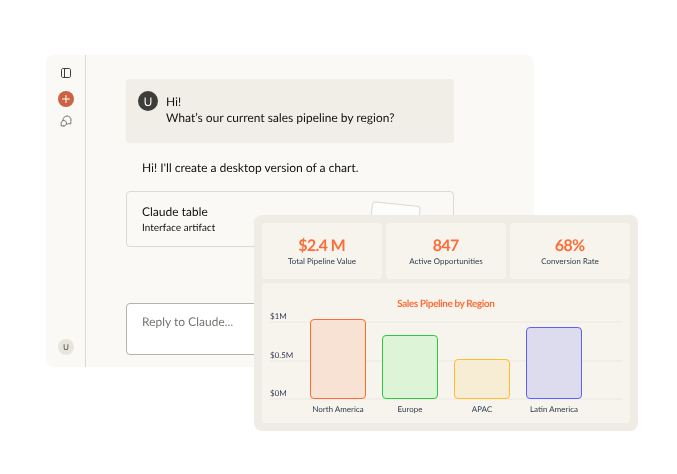The image size is (677, 474).
Task: Click the U avatar in user message
Action: pos(148,101)
